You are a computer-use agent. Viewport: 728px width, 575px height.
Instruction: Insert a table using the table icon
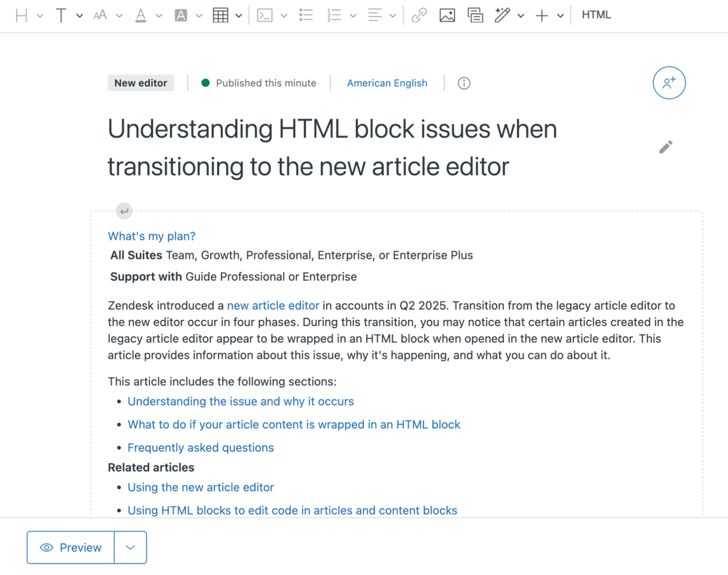click(220, 15)
